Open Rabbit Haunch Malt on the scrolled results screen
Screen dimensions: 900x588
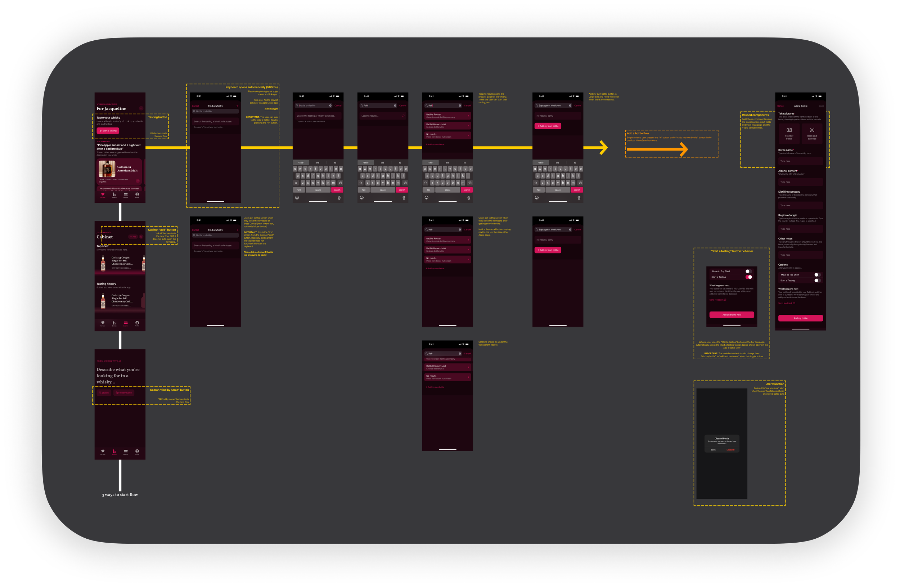tap(447, 367)
